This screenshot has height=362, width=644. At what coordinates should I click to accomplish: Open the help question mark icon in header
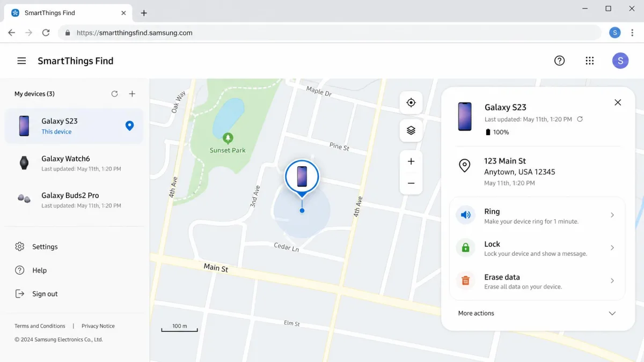559,61
